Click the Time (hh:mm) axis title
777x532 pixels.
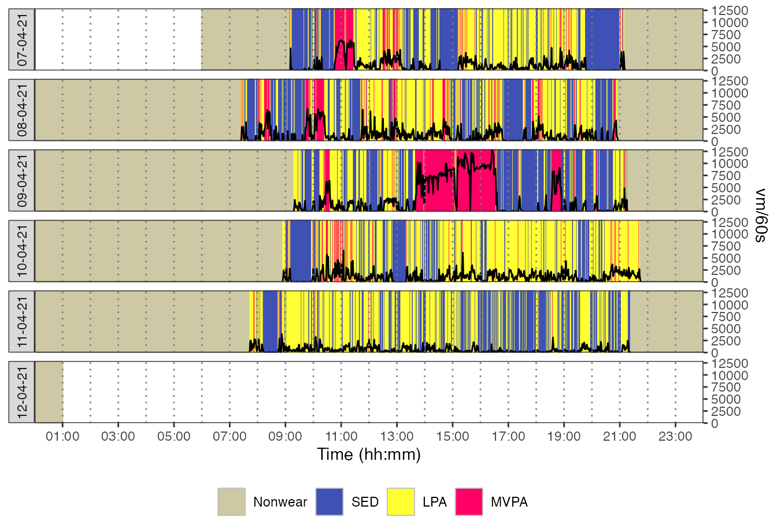click(369, 455)
